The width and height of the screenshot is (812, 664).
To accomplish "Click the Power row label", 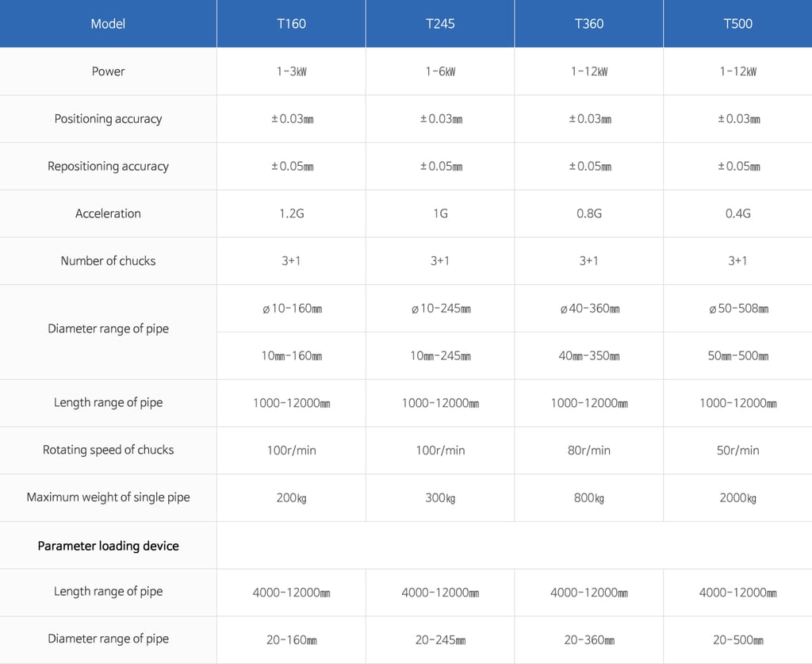I will [x=108, y=71].
